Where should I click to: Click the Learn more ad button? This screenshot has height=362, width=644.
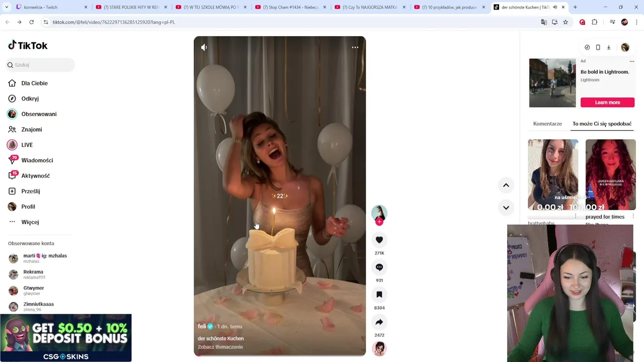tap(607, 103)
